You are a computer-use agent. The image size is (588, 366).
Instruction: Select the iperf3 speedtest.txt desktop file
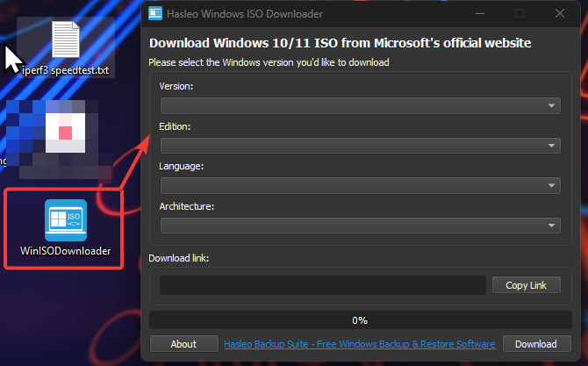66,47
